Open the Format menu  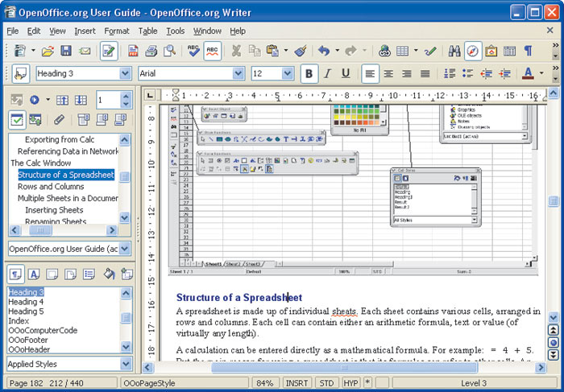116,31
